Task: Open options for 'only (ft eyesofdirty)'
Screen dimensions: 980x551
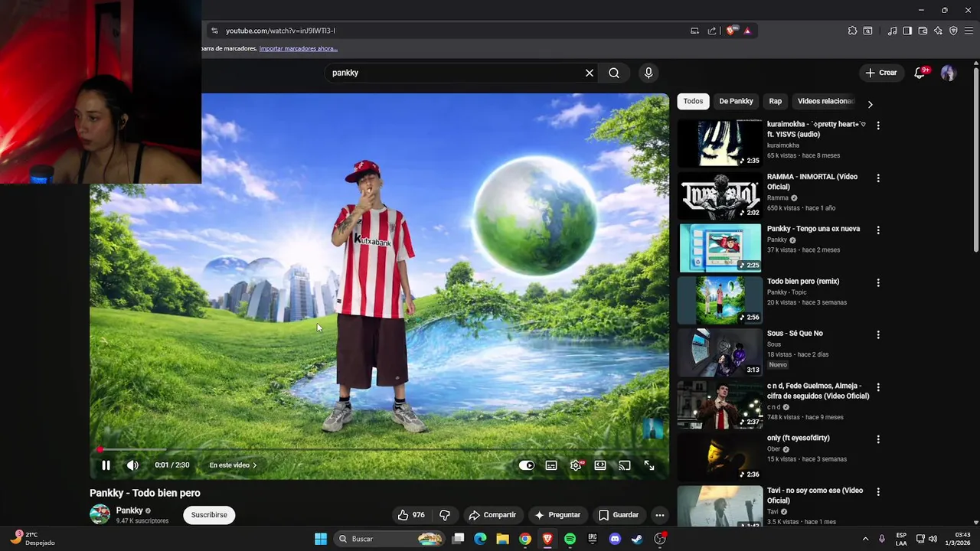Action: point(878,439)
